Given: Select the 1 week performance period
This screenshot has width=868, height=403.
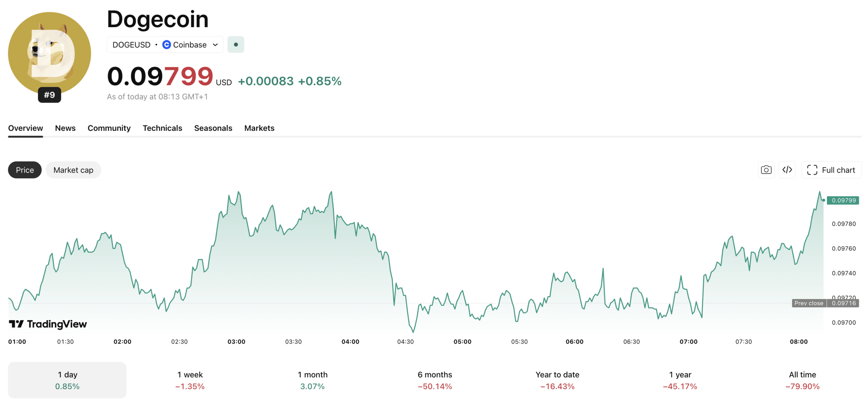Looking at the screenshot, I should [190, 380].
